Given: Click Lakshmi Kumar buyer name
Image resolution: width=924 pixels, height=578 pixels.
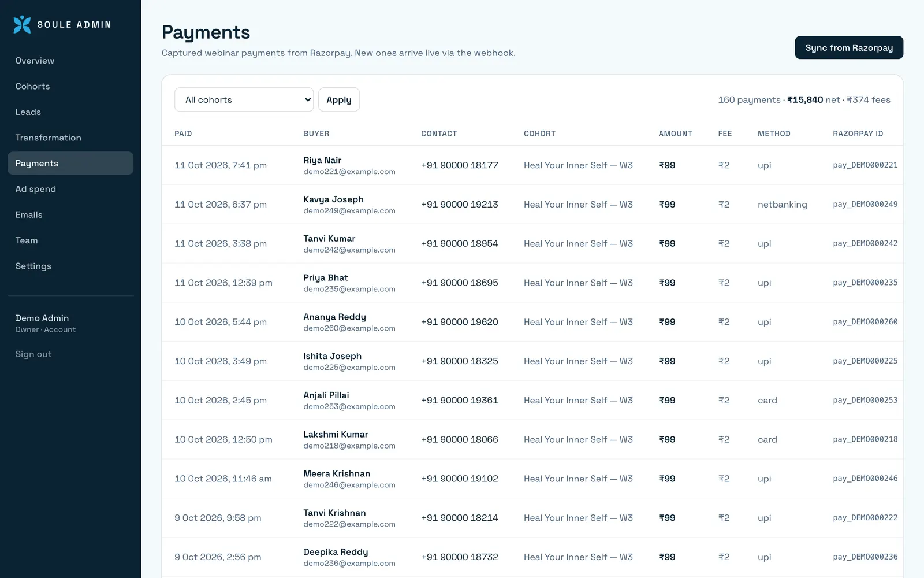Looking at the screenshot, I should tap(336, 434).
